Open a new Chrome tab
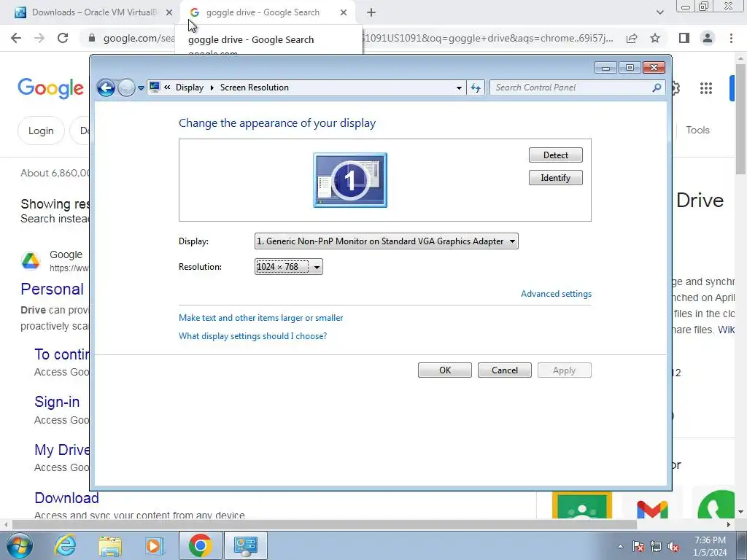This screenshot has width=747, height=560. tap(371, 12)
